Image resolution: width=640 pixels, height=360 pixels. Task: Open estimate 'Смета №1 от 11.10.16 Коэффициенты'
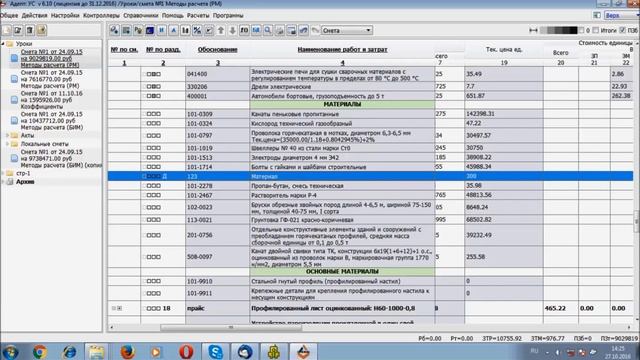51,100
